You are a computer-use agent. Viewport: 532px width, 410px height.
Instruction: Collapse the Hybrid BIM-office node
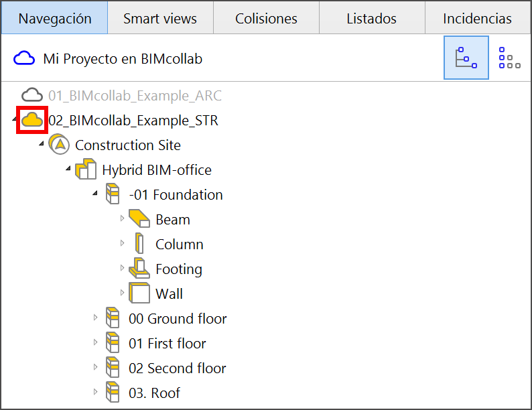tap(68, 168)
